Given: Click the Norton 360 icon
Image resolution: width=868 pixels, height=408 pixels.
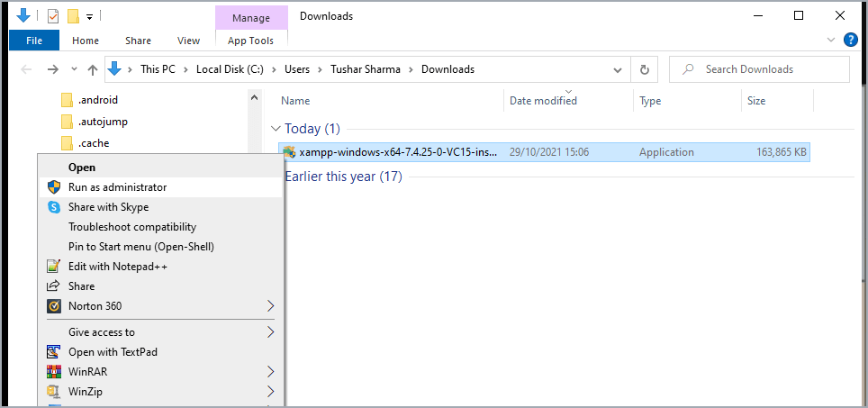Looking at the screenshot, I should [x=54, y=306].
